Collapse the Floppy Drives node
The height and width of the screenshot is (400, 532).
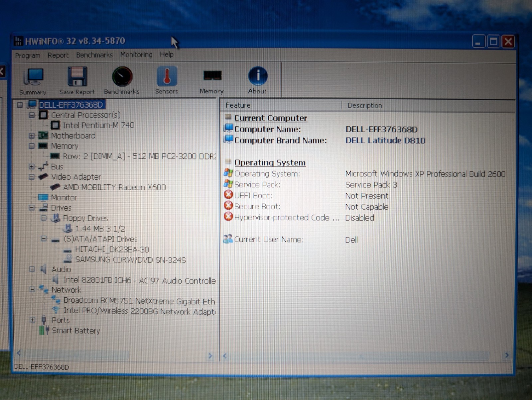click(44, 218)
